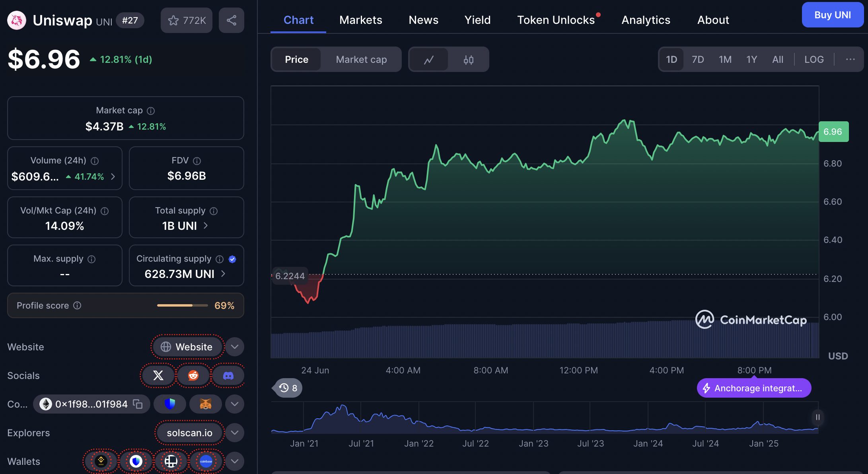
Task: Open the Coinbase wallet icon
Action: pyautogui.click(x=206, y=461)
